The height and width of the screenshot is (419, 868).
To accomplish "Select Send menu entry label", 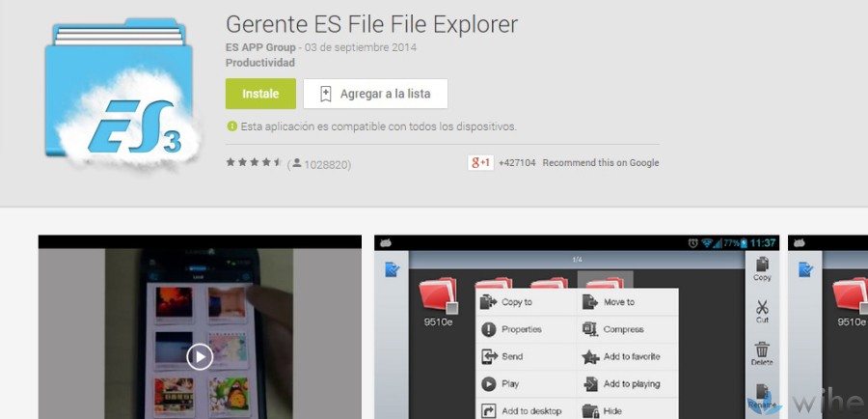I will point(512,356).
